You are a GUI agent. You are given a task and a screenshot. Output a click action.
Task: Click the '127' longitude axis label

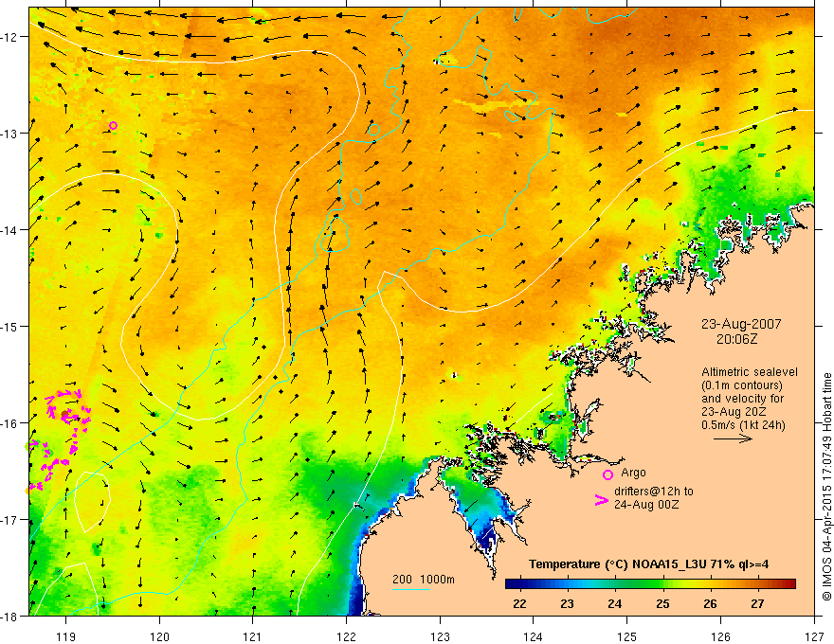pyautogui.click(x=814, y=636)
